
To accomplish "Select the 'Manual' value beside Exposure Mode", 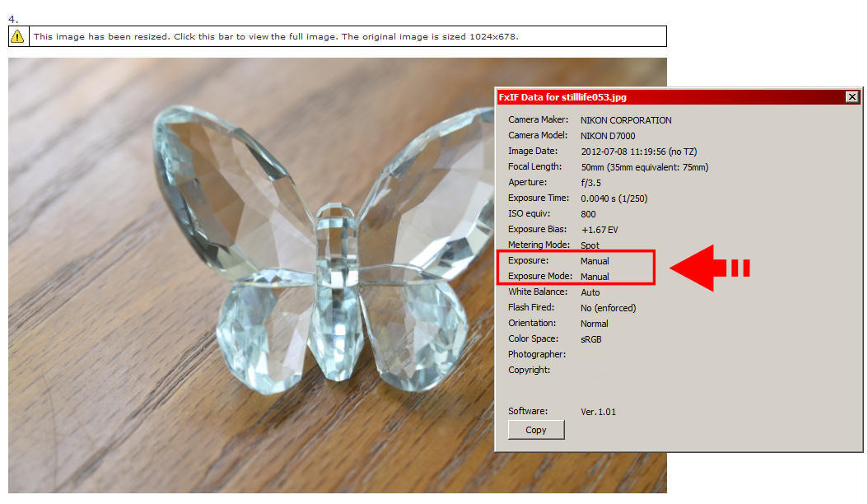I will tap(595, 277).
